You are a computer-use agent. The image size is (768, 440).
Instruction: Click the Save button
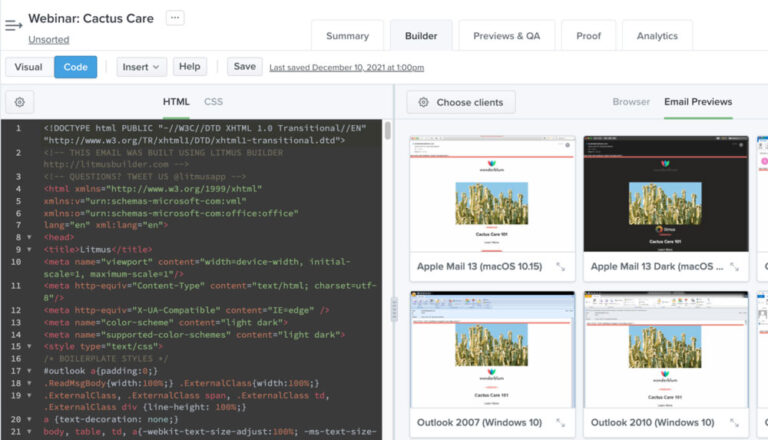click(x=244, y=67)
